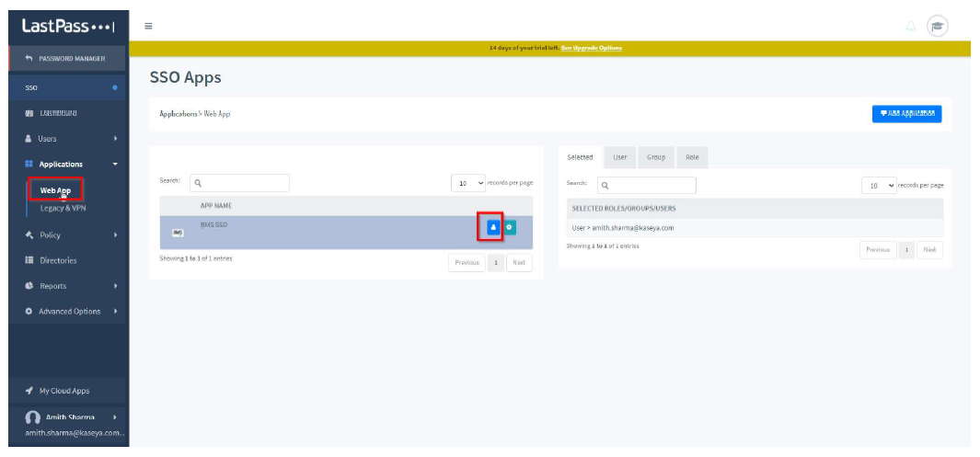980x457 pixels.
Task: Open right records per page dropdown
Action: (879, 186)
